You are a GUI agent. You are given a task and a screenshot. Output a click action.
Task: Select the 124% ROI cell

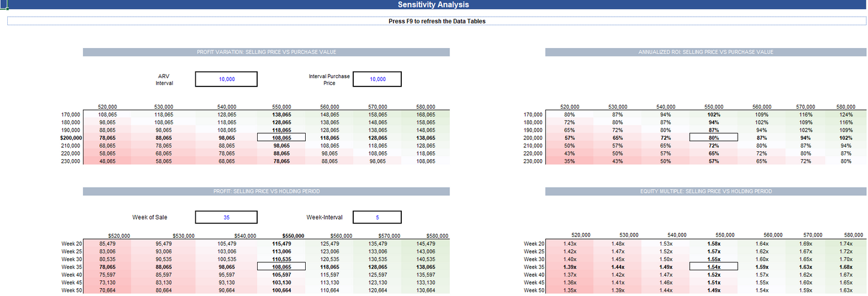pyautogui.click(x=846, y=114)
